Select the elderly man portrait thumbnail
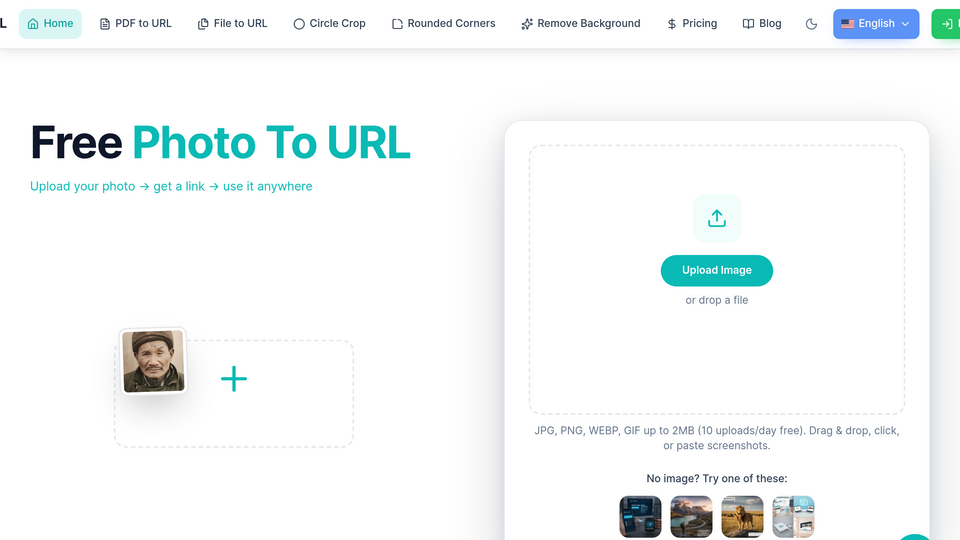960x540 pixels. pyautogui.click(x=153, y=361)
